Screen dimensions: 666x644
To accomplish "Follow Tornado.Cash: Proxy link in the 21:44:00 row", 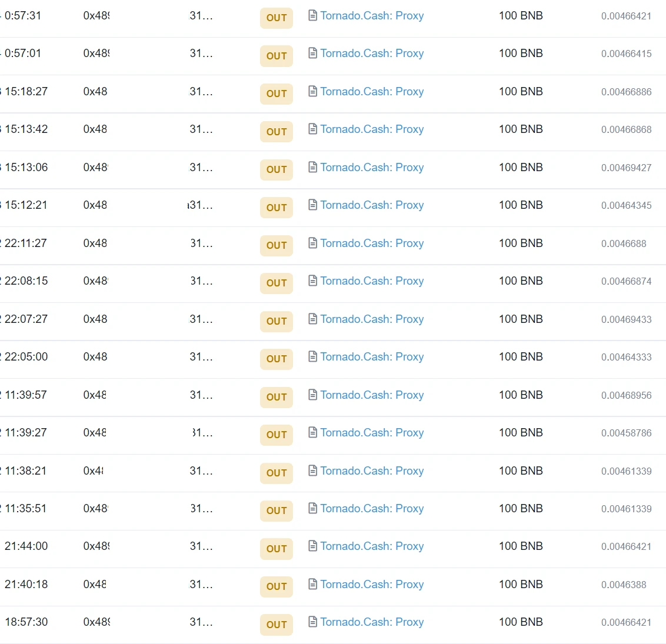I will 372,546.
